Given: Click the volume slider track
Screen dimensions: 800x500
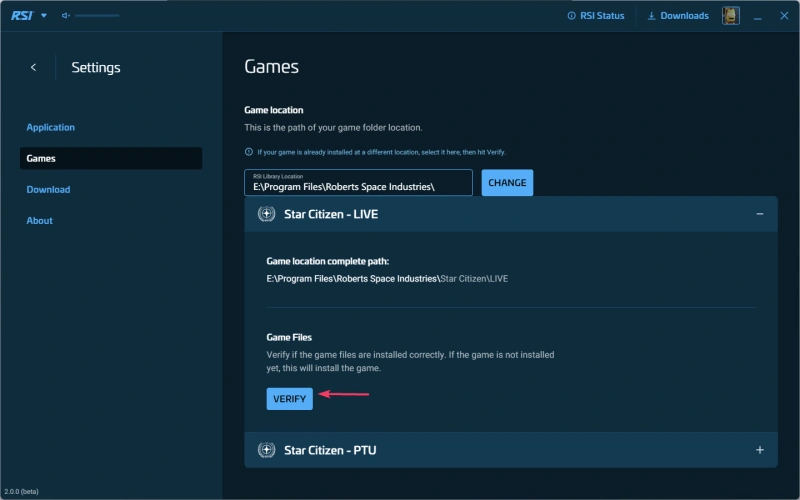Looking at the screenshot, I should click(x=96, y=16).
